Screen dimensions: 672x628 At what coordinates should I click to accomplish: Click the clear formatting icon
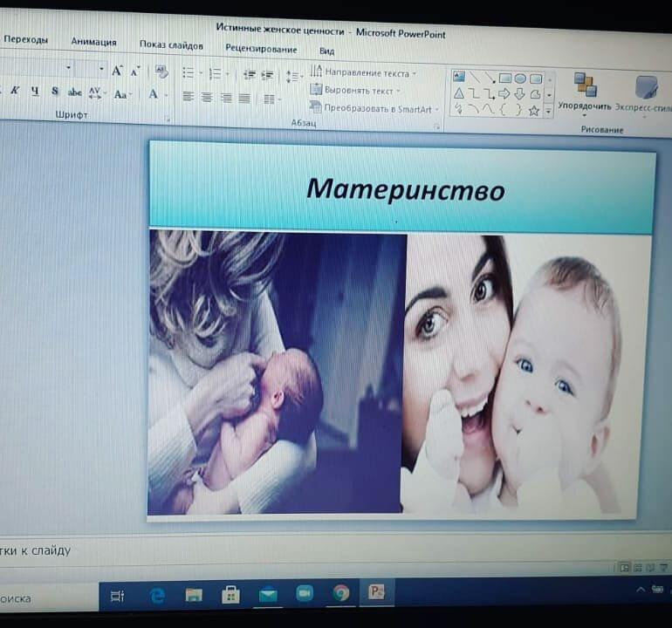point(161,72)
